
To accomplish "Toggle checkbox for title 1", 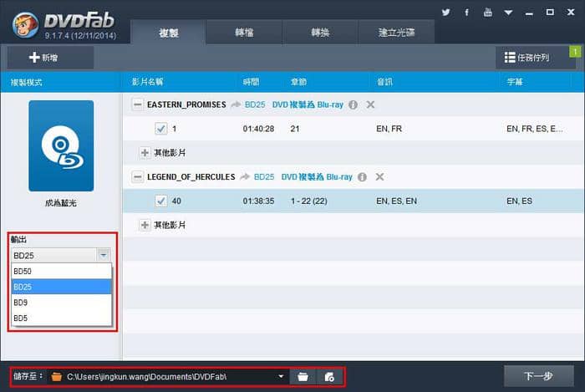I will click(160, 129).
